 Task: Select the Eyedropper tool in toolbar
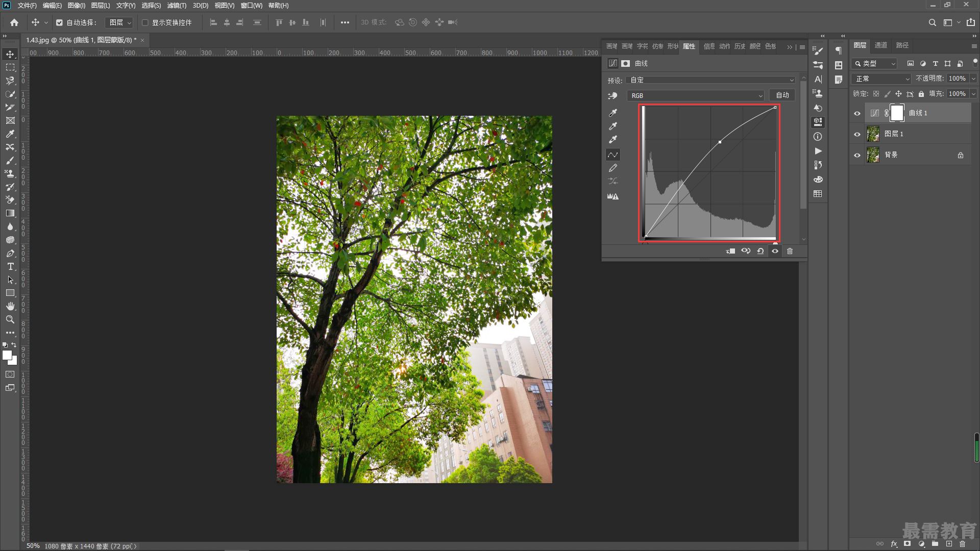click(10, 134)
